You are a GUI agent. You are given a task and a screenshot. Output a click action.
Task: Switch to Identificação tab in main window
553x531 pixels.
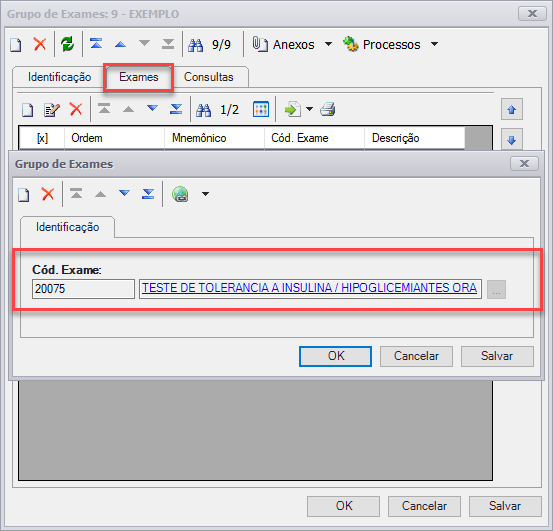(60, 77)
